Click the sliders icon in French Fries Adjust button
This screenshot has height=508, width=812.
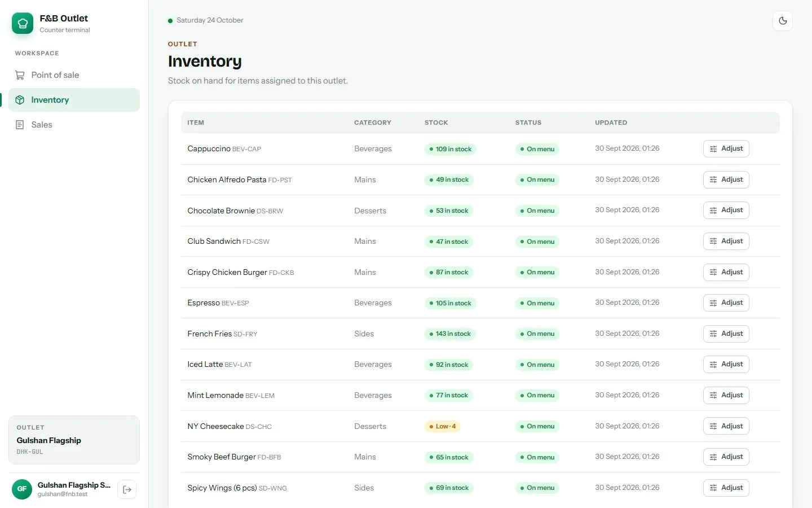[713, 334]
